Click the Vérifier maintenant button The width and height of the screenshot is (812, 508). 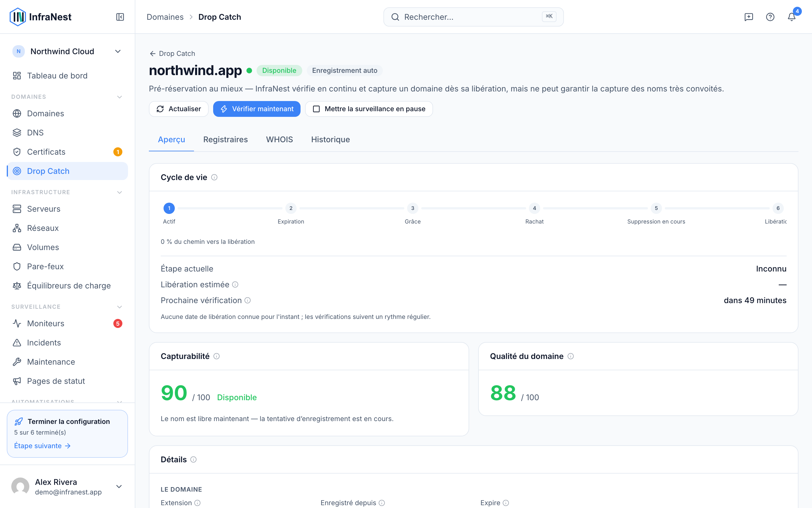257,109
